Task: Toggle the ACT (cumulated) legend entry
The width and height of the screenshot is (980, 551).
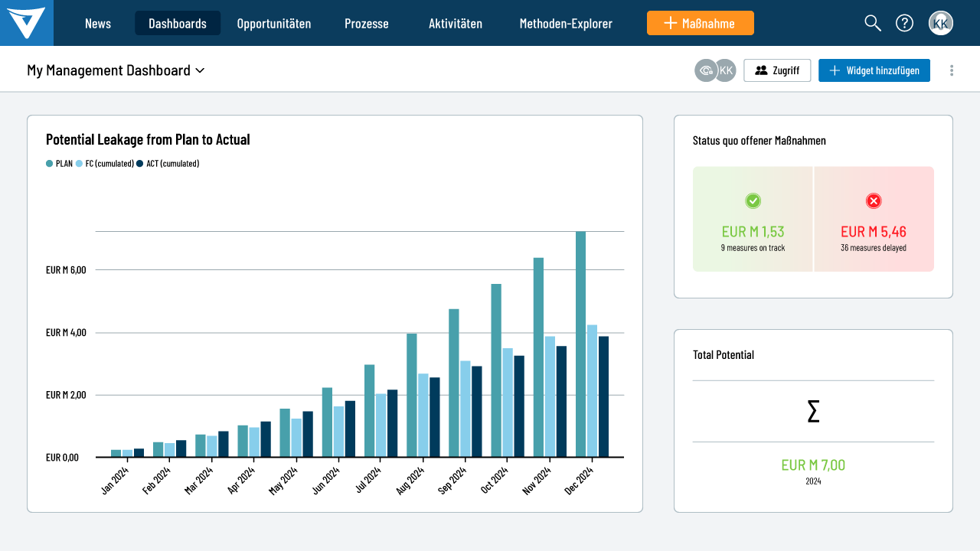Action: (x=168, y=163)
